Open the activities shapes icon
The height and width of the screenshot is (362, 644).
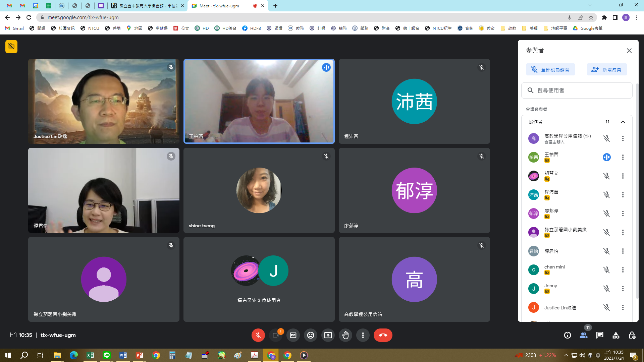tap(616, 335)
